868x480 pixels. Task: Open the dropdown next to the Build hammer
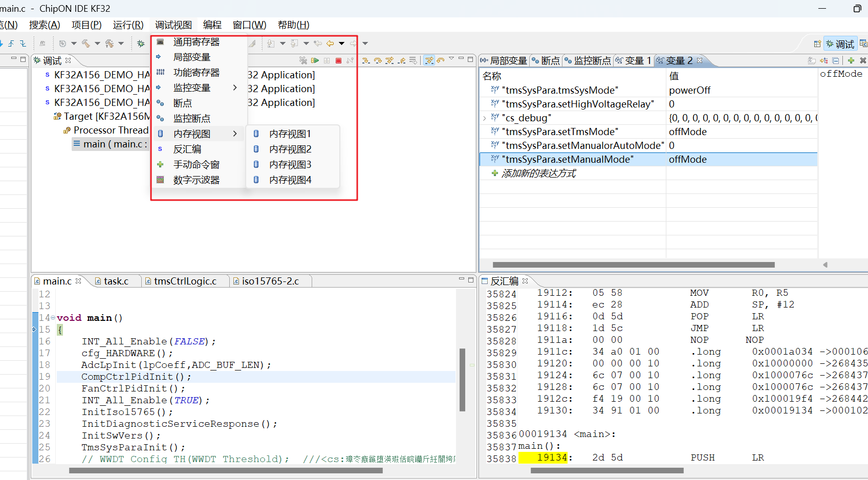click(x=97, y=43)
